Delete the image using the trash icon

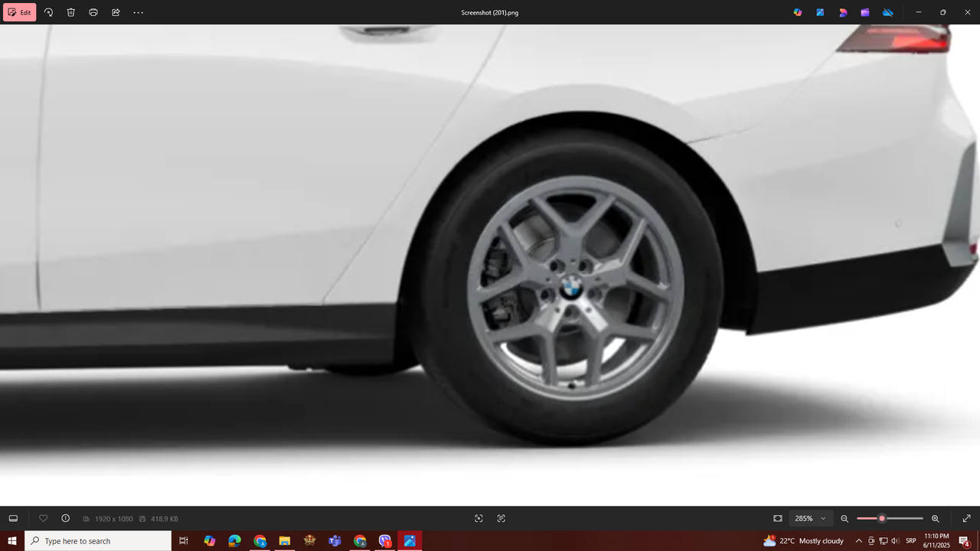[x=70, y=12]
